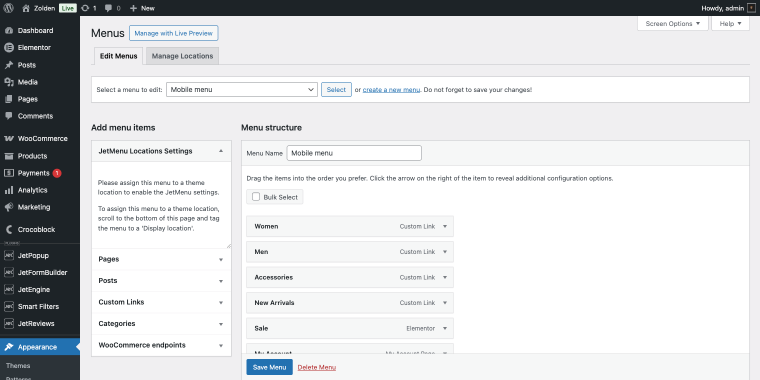Open the Screen Options dropdown
Viewport: 760px width, 380px height.
(673, 23)
